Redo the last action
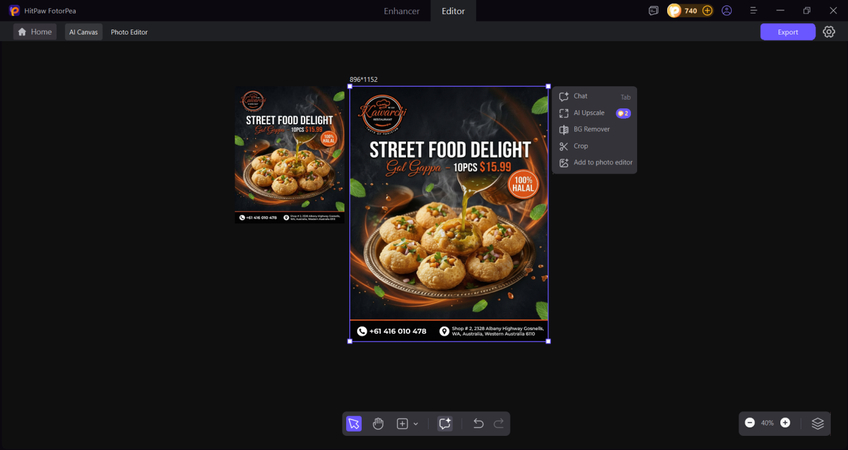This screenshot has height=450, width=848. pyautogui.click(x=499, y=423)
